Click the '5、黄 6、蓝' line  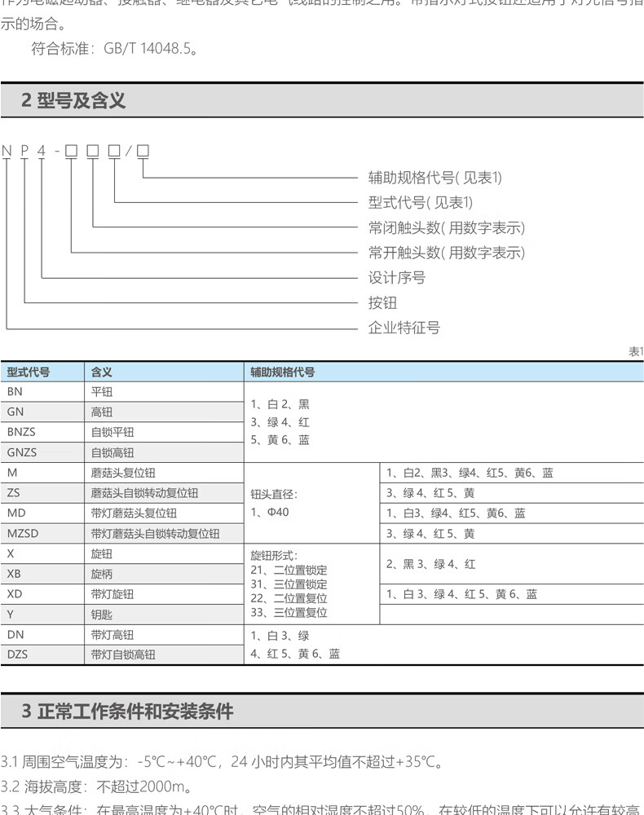(x=280, y=440)
